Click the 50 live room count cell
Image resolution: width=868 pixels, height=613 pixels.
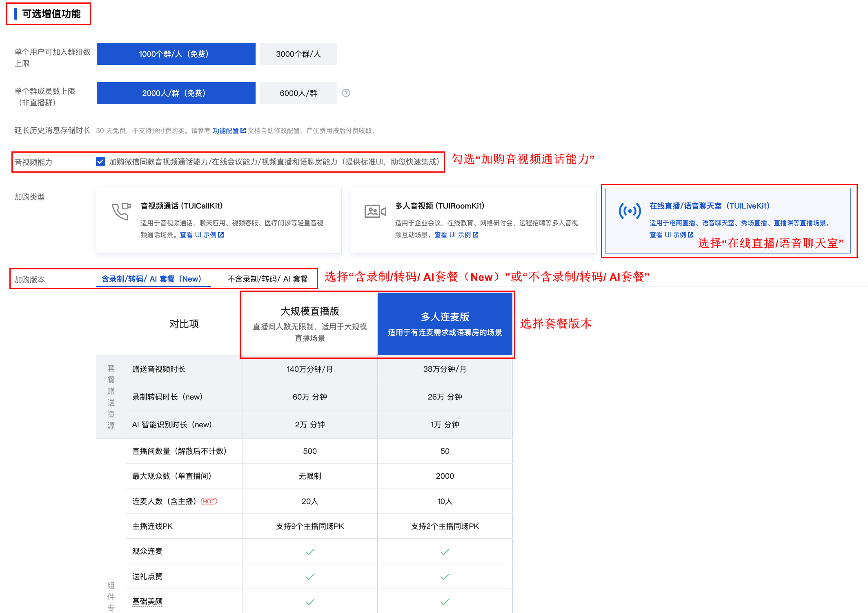[x=445, y=451]
